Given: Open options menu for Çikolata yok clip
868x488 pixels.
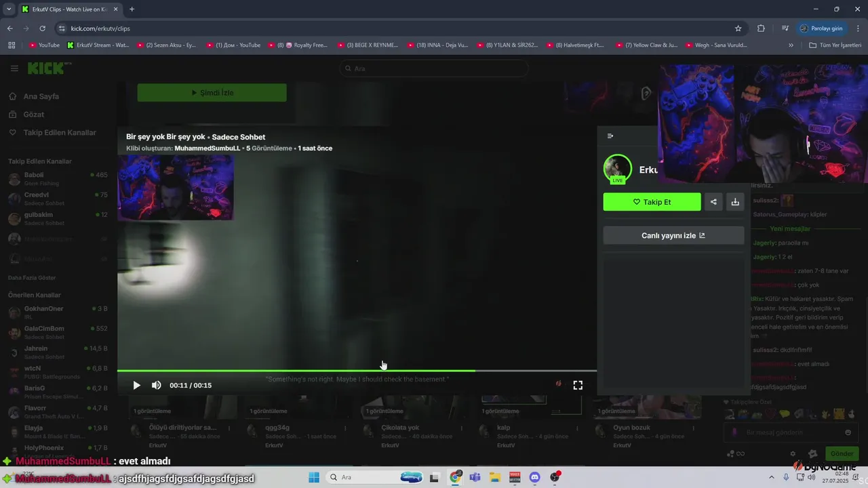Looking at the screenshot, I should tap(462, 428).
